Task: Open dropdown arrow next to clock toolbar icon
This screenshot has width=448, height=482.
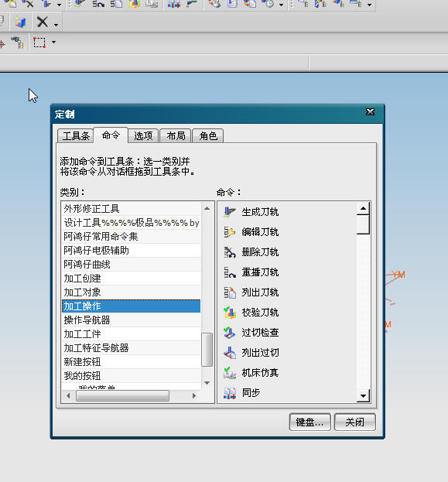Action: (x=281, y=5)
